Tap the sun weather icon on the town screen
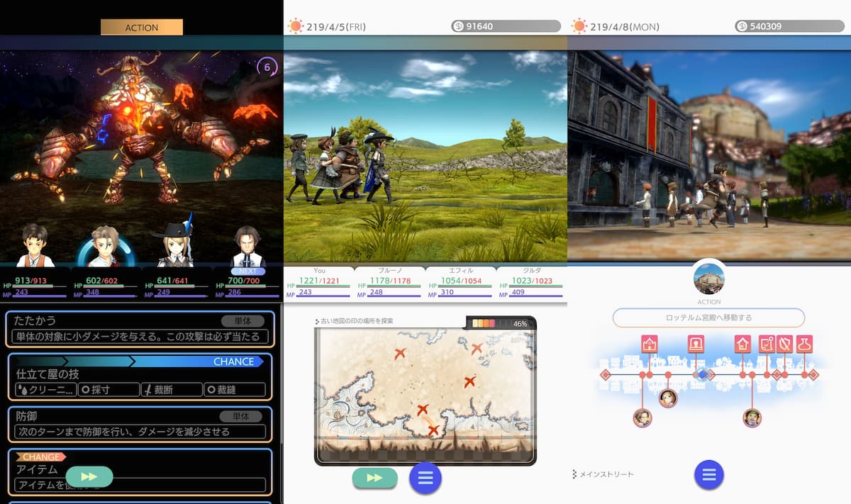Viewport: 851px width, 504px height. (579, 26)
